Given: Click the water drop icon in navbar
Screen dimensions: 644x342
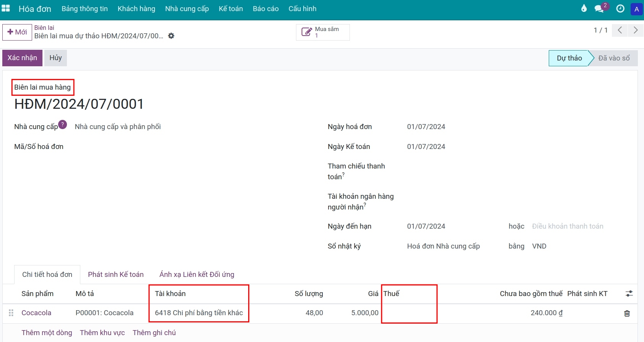Looking at the screenshot, I should [x=584, y=8].
